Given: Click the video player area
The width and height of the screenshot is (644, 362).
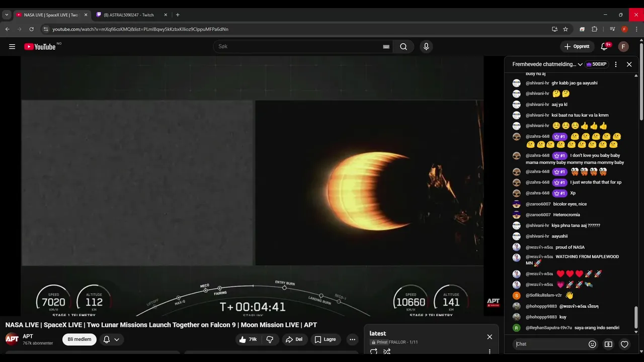Looking at the screenshot, I should tap(252, 186).
